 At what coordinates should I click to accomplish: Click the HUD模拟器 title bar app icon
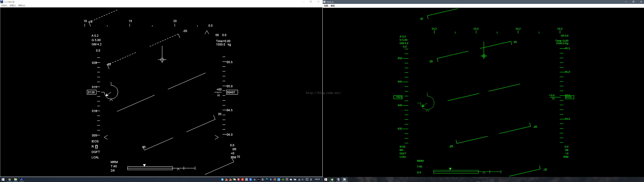click(2, 2)
